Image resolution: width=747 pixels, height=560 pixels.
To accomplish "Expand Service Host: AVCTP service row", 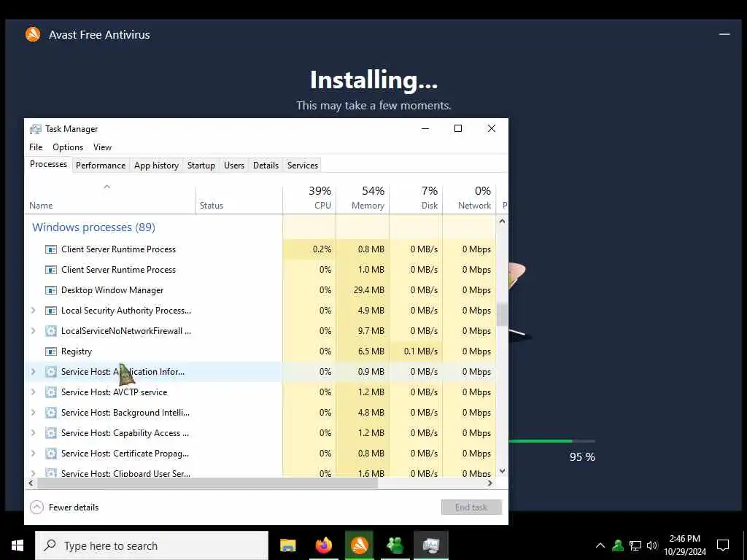I will click(x=34, y=392).
